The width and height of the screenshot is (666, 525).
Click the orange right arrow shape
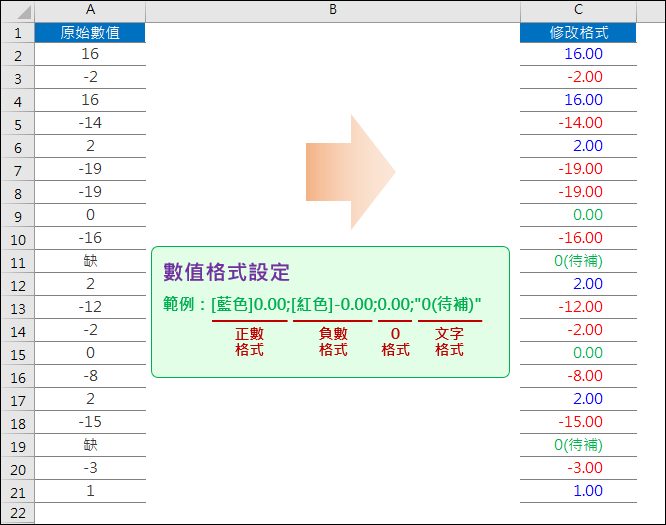[351, 172]
